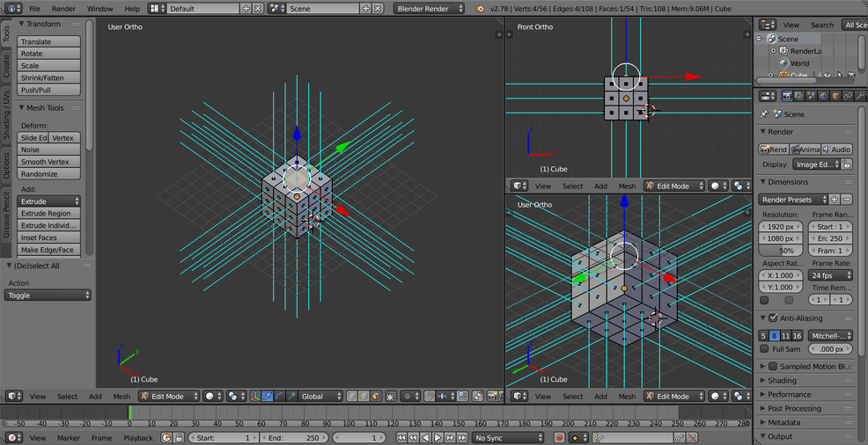Enable Sampled Motion Blur checkbox

coord(773,367)
